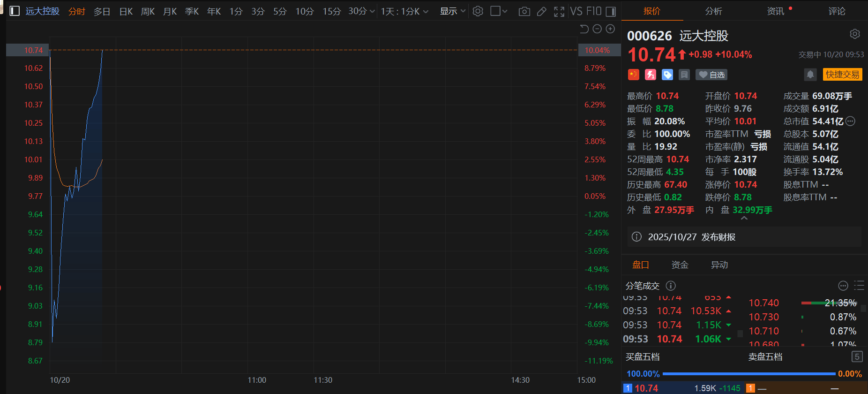
Task: Zoom out chart with minus icon
Action: [x=597, y=29]
